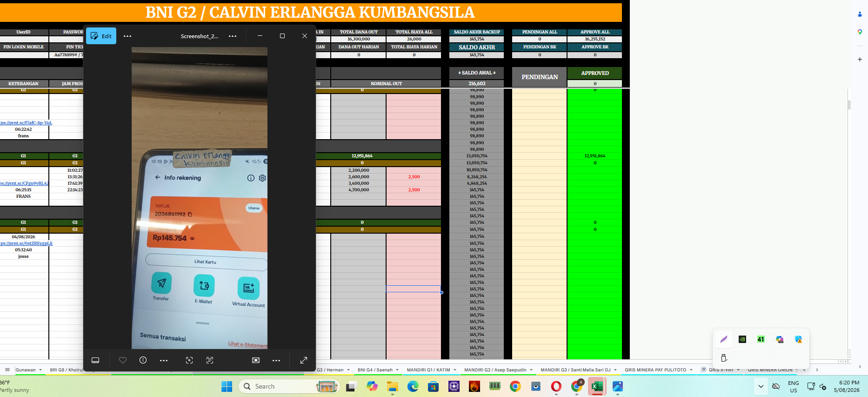This screenshot has width=868, height=397.
Task: Open the prnt.sc/f7afC-8p-VuL link
Action: (x=26, y=123)
